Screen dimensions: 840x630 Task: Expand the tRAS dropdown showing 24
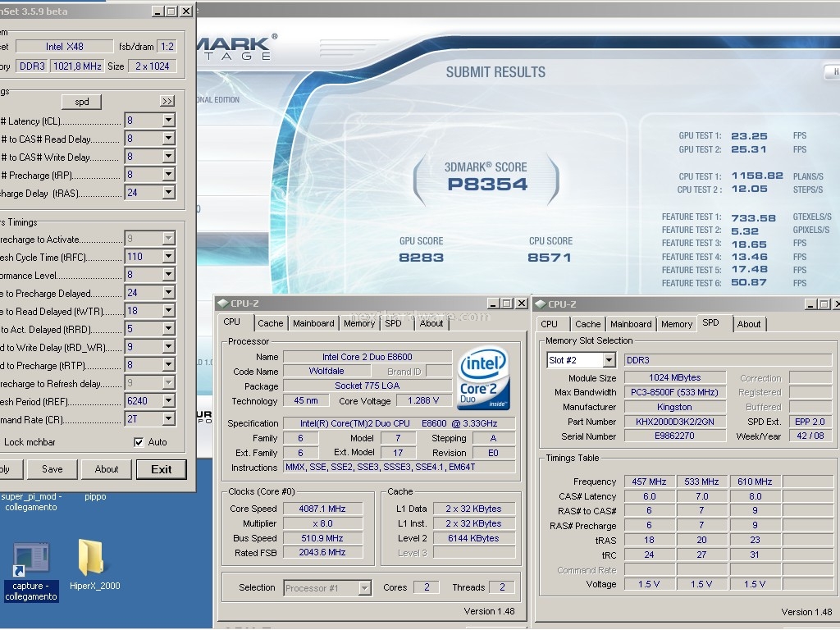169,192
